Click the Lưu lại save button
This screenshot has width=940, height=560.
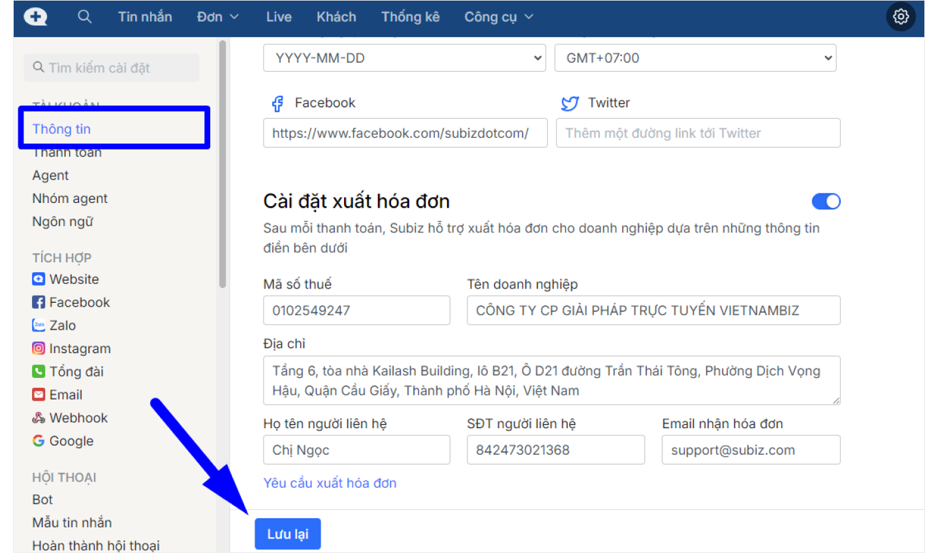287,534
